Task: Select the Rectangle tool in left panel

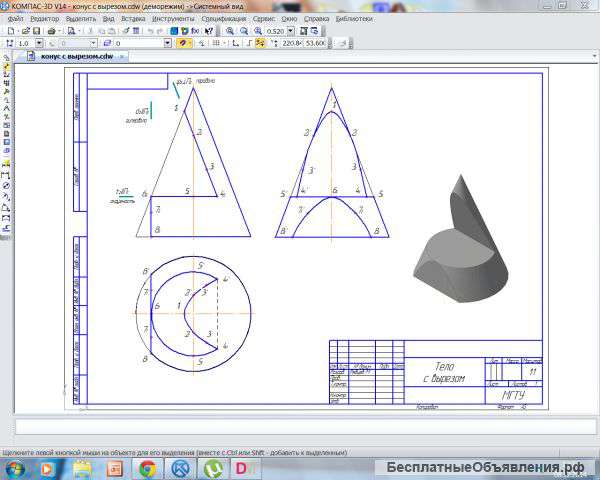Action: pyautogui.click(x=6, y=218)
